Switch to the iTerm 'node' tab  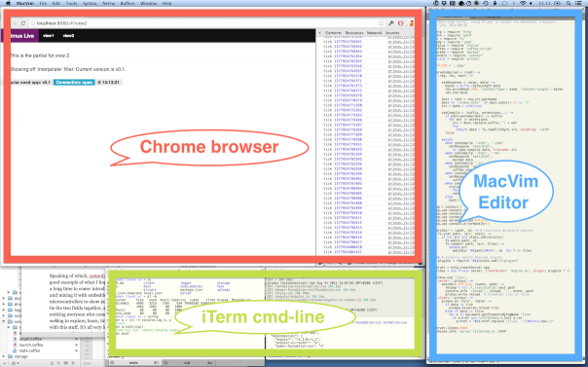pos(134,363)
